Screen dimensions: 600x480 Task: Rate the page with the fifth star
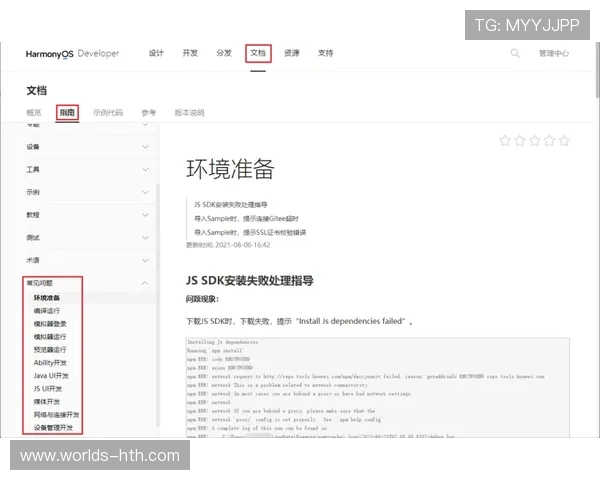[564, 140]
